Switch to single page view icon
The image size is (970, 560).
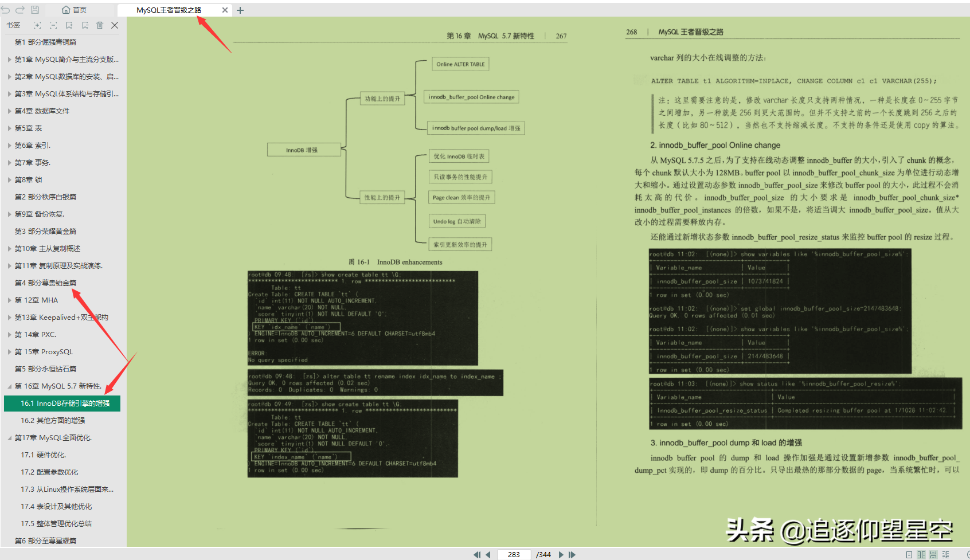tap(909, 554)
